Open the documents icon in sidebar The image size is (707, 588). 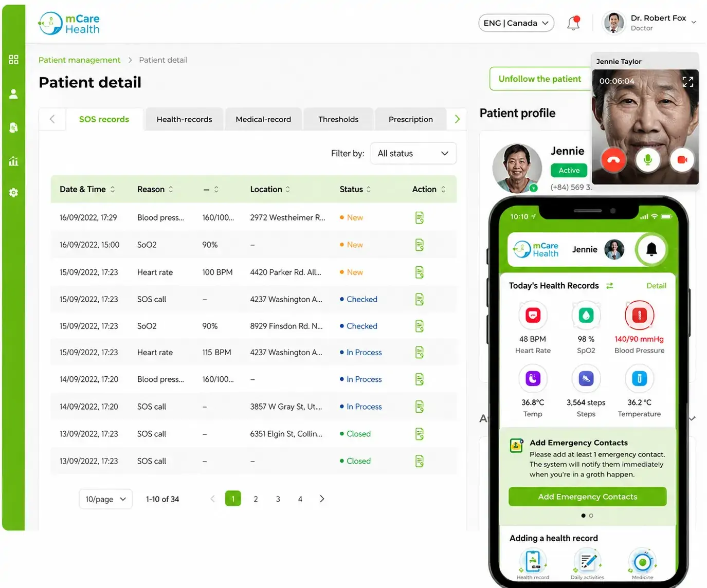(13, 127)
